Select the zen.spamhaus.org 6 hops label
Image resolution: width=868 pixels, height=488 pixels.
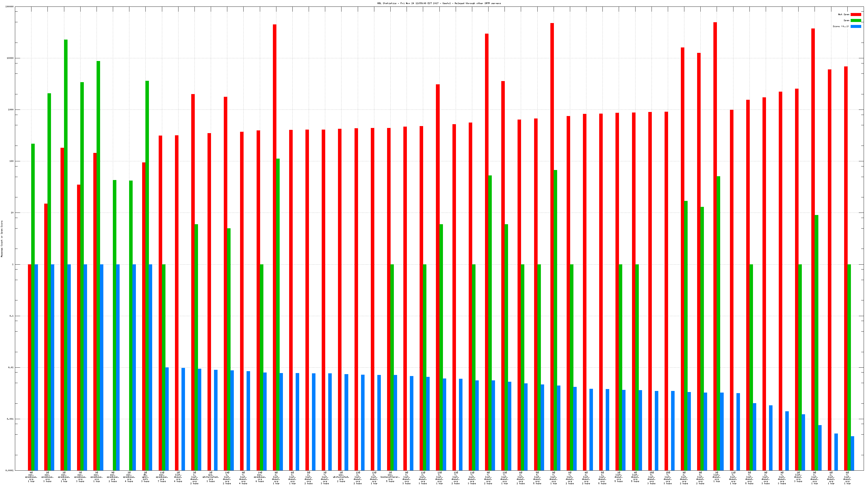[x=260, y=477]
